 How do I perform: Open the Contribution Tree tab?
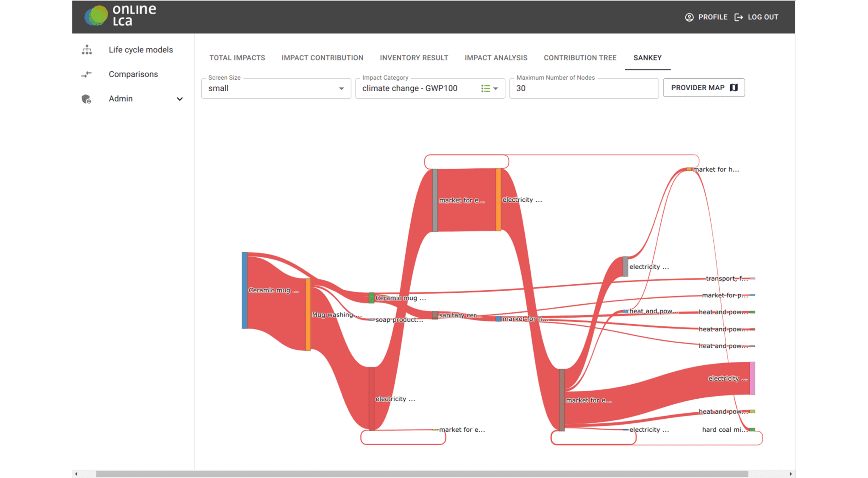pos(580,58)
